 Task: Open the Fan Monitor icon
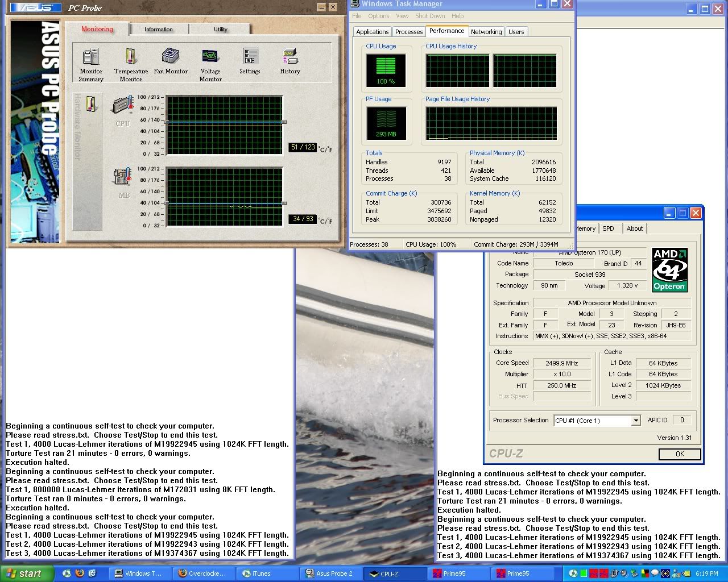tap(171, 61)
